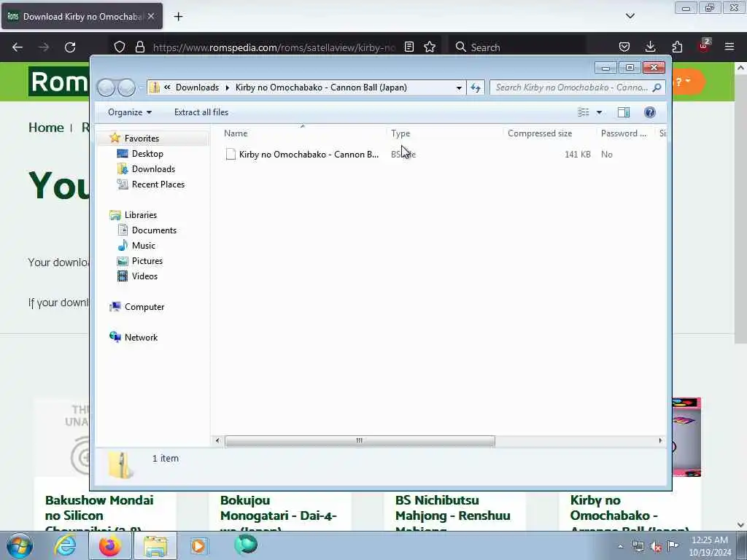Open Windows Explorer taskbar button
Screen dimensions: 747x560
tap(155, 545)
